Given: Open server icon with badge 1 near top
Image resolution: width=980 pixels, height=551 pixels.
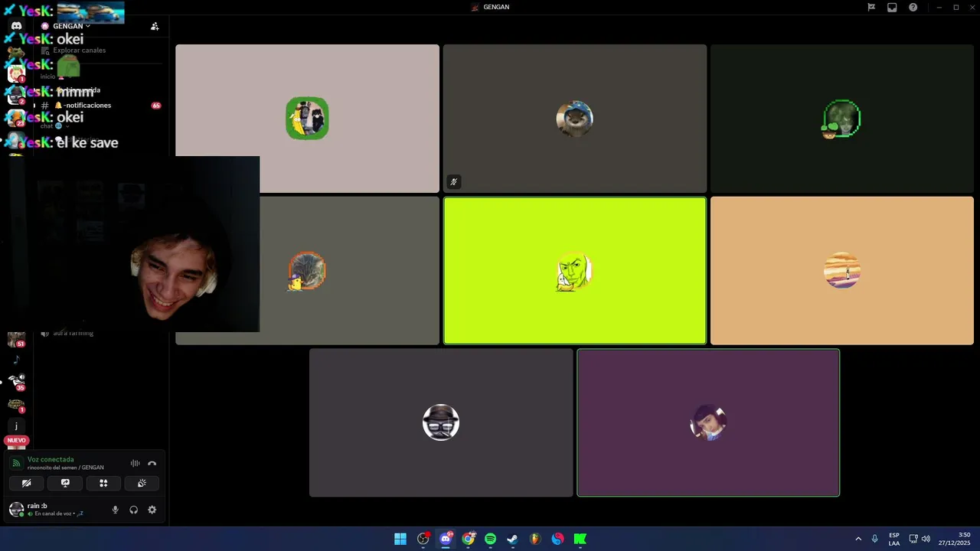Looking at the screenshot, I should coord(16,74).
